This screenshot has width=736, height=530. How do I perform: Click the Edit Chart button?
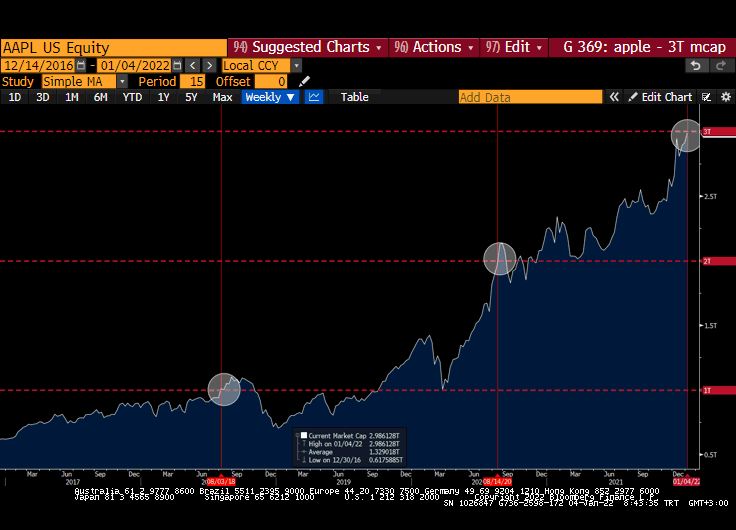[660, 97]
